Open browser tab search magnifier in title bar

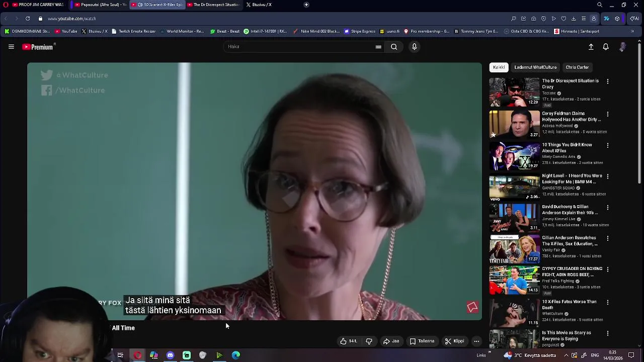[600, 5]
